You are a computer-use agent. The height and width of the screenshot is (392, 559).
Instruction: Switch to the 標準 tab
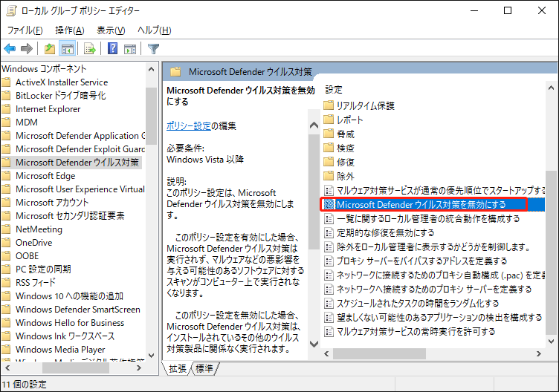(204, 368)
